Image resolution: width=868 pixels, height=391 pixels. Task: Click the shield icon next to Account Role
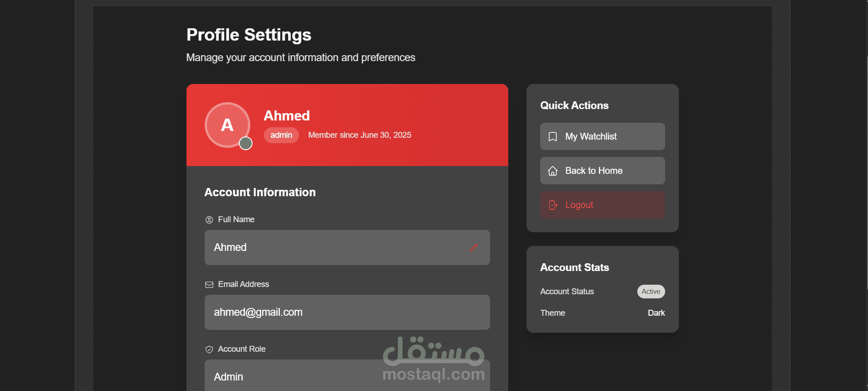pos(209,349)
